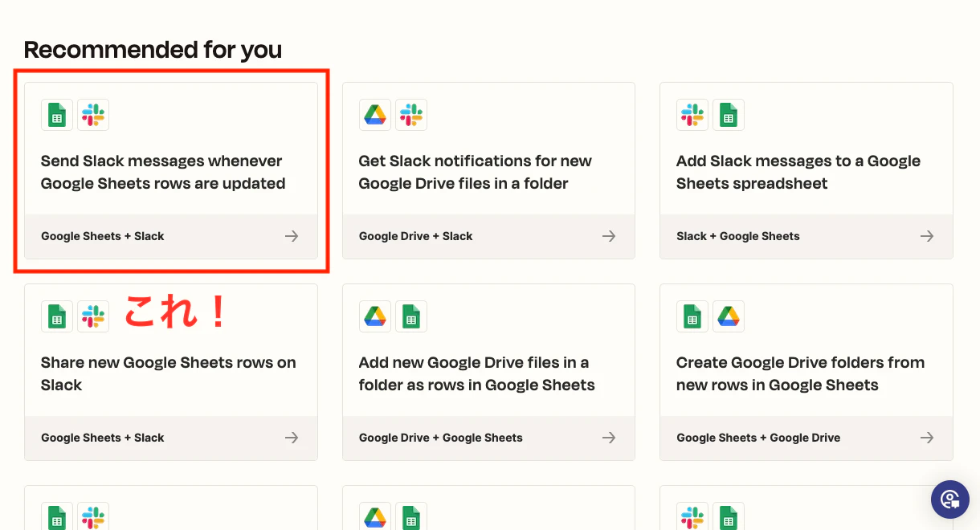Click Slack icon in 'Share new Google Sheets rows' card

pos(93,316)
